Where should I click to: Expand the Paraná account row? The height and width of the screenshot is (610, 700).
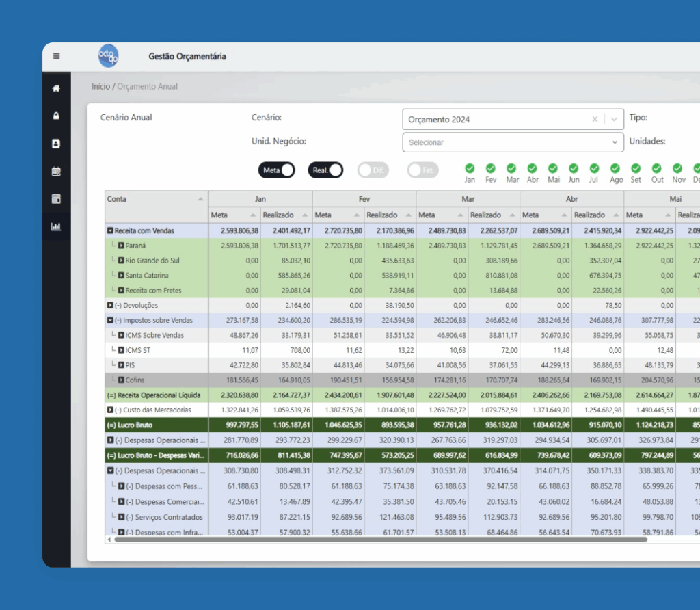[x=121, y=246]
